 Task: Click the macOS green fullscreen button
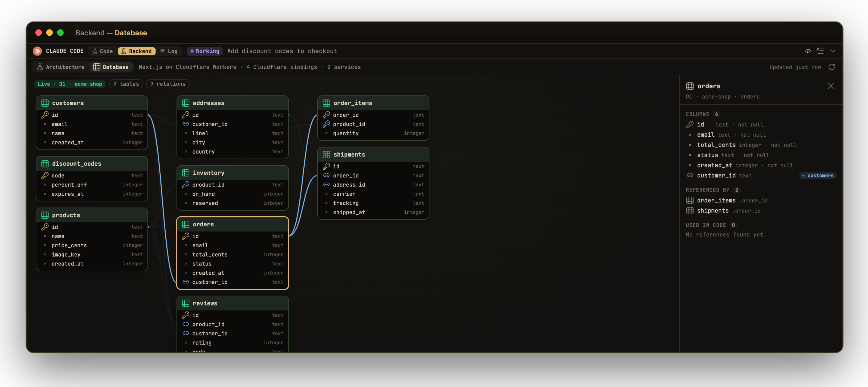[x=60, y=33]
